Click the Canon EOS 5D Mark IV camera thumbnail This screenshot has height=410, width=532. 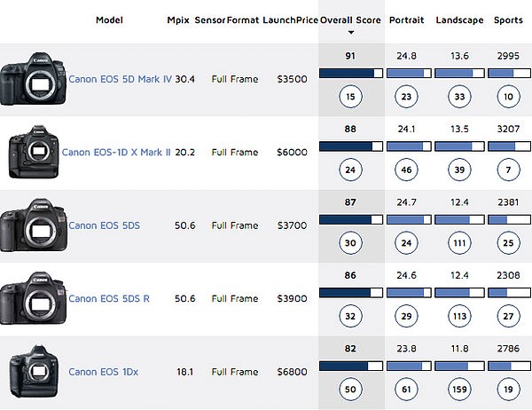tap(33, 79)
